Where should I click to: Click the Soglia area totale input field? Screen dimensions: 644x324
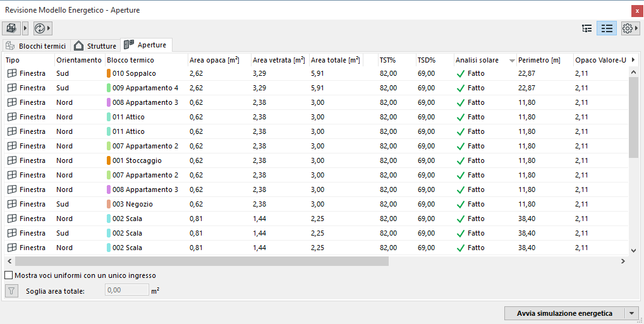pos(126,291)
